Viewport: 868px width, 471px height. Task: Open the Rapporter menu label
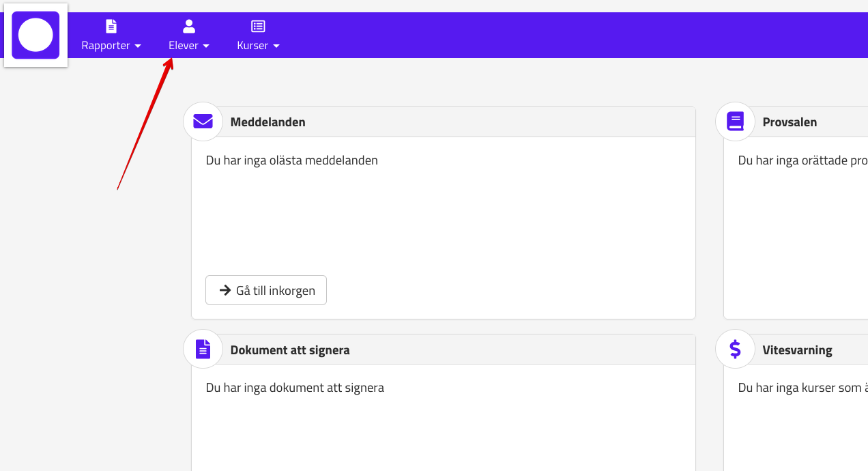106,46
